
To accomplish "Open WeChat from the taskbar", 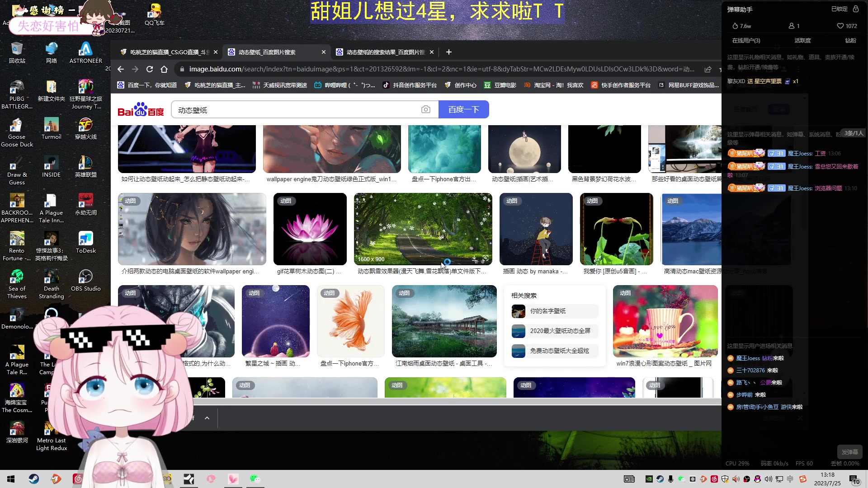I will coord(255,479).
